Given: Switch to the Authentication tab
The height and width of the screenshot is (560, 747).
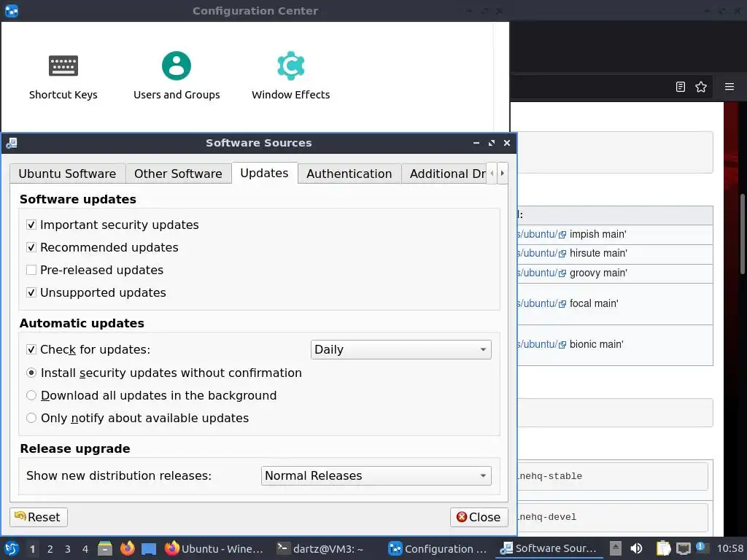Looking at the screenshot, I should 349,174.
